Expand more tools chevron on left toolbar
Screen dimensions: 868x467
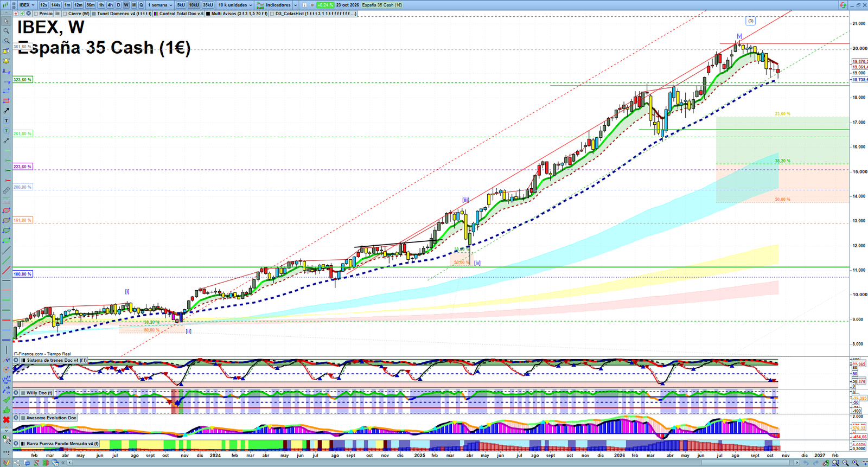(x=6, y=430)
